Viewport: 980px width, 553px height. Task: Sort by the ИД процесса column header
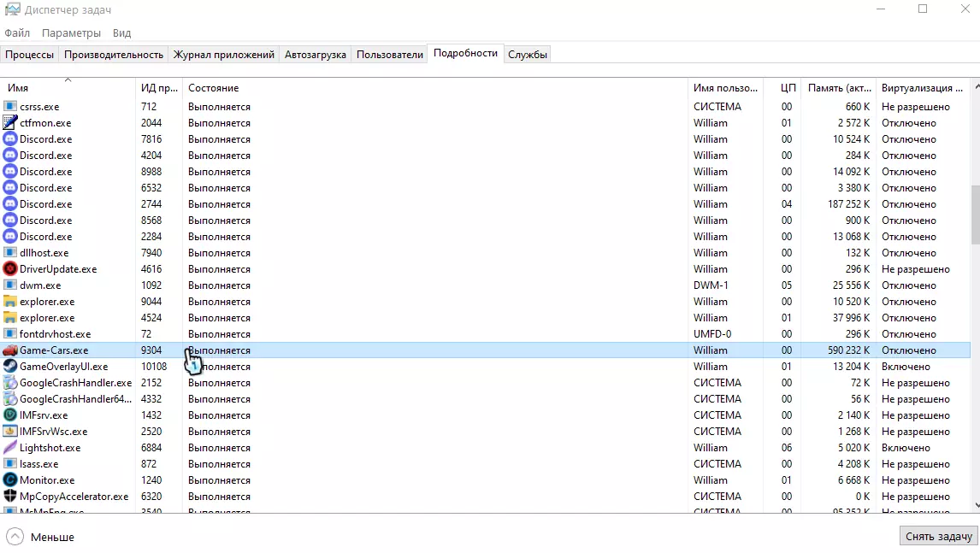[159, 88]
